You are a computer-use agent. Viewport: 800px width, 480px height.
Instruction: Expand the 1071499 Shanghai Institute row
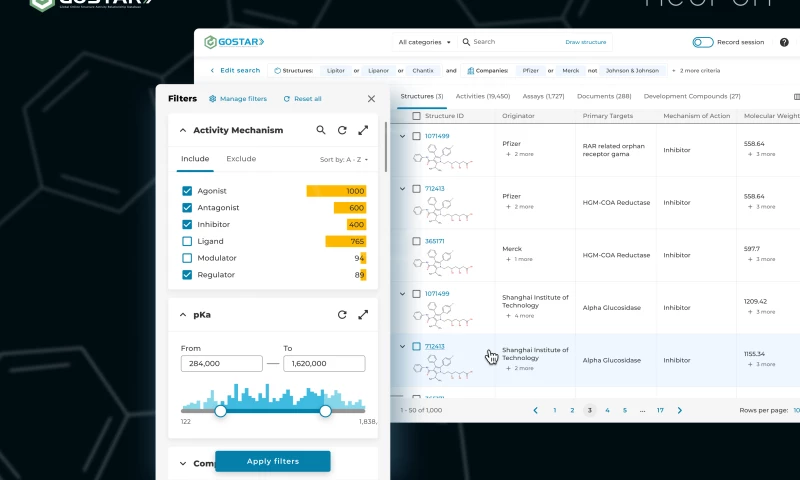(x=403, y=294)
